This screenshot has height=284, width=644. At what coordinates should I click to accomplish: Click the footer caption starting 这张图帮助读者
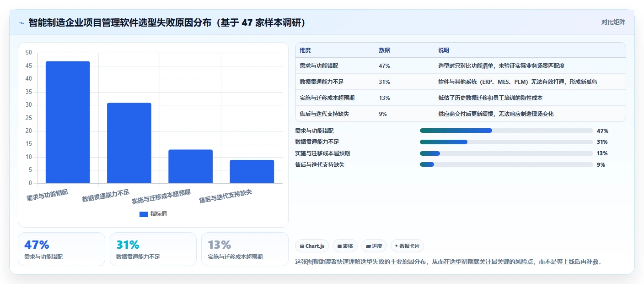(x=449, y=262)
